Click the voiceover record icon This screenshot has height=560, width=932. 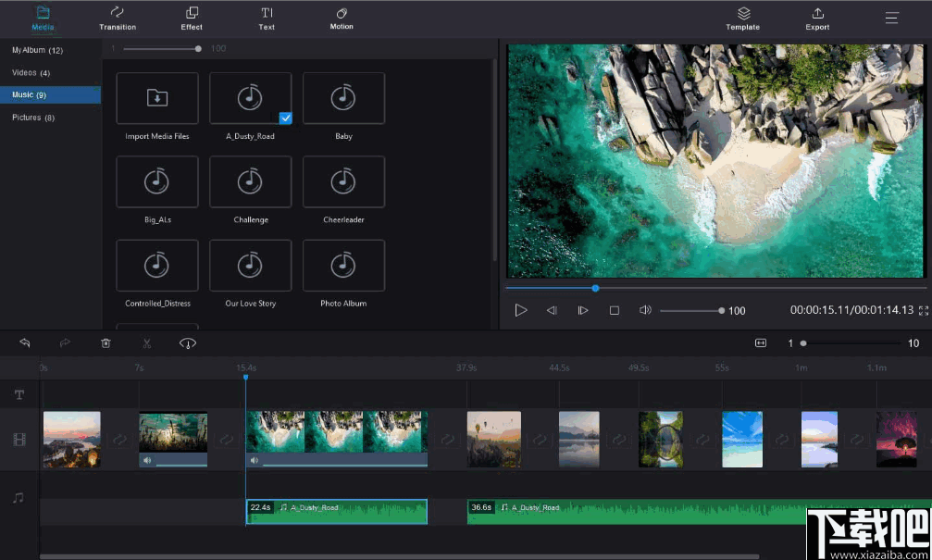click(x=187, y=342)
